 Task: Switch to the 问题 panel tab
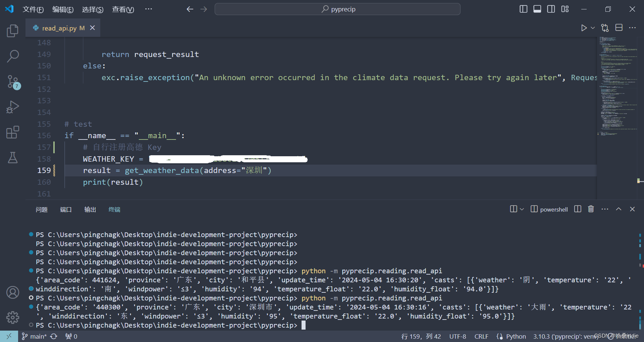42,210
